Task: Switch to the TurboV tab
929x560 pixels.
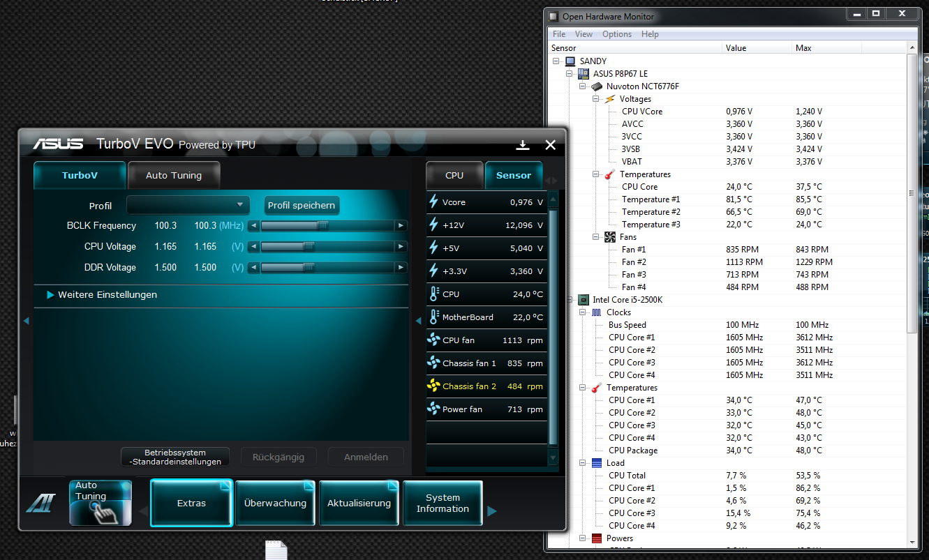Action: coord(80,175)
